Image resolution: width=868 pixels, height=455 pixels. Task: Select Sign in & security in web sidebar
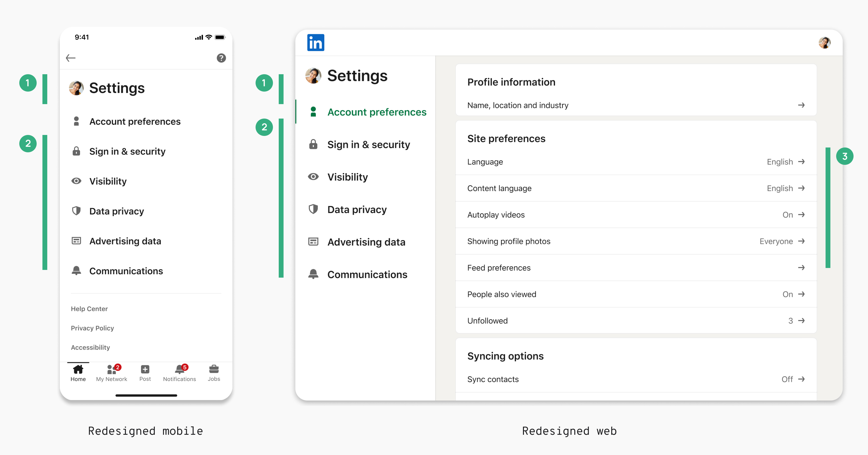point(368,145)
